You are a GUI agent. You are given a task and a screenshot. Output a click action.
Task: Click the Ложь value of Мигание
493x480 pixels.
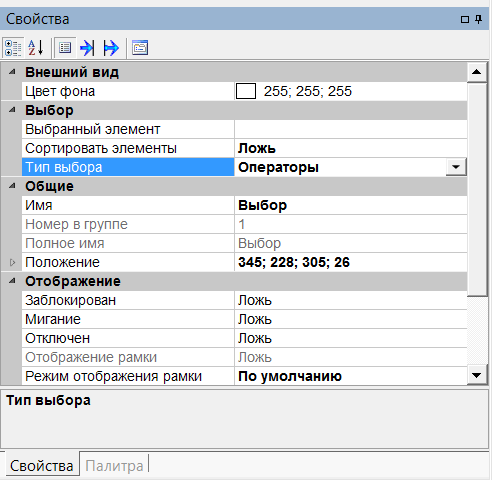(x=255, y=319)
